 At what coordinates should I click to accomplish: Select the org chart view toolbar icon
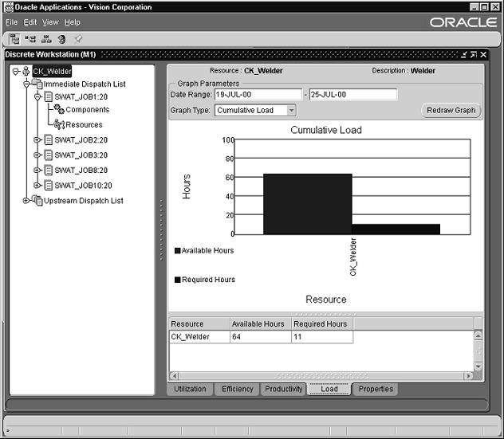click(x=46, y=39)
